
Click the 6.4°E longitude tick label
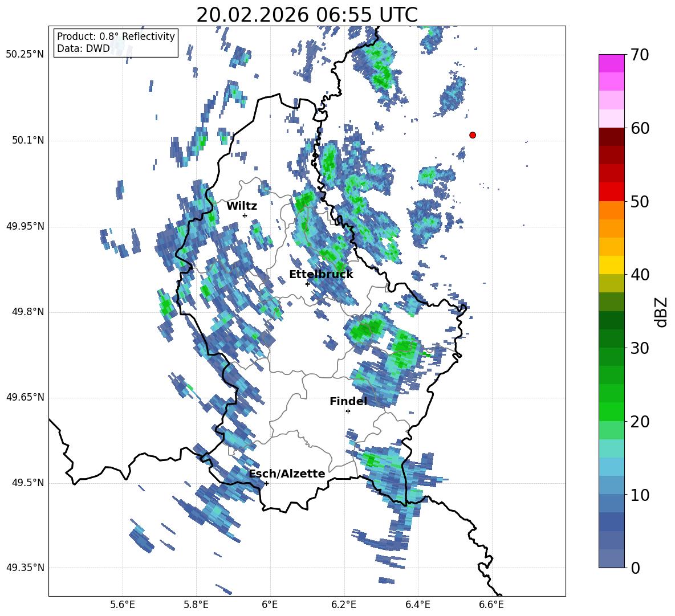pyautogui.click(x=417, y=605)
